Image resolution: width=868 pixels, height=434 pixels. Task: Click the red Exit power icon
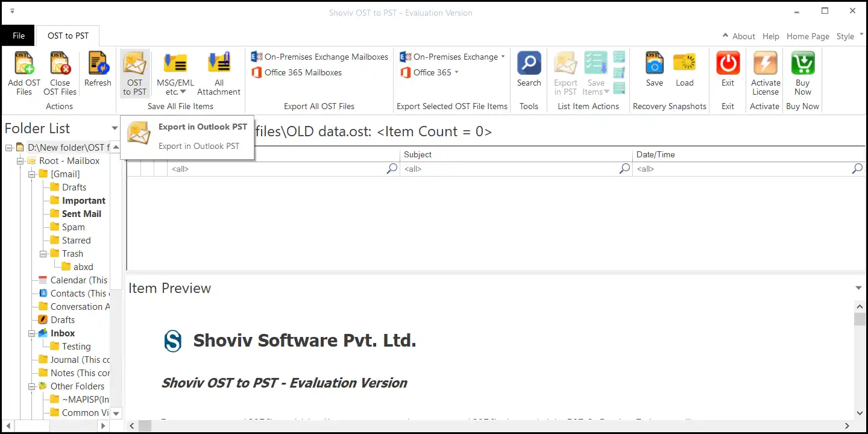click(728, 63)
